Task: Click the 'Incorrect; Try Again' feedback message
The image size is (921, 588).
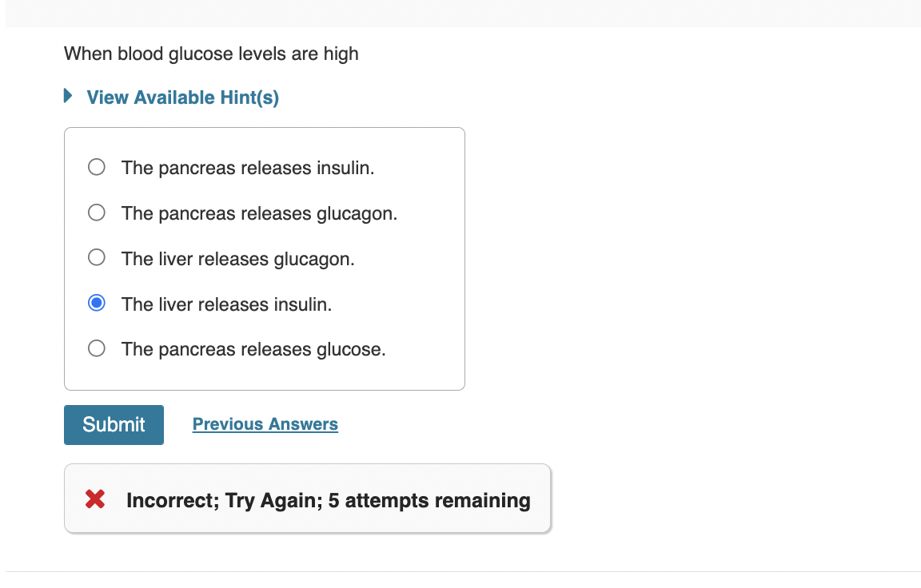Action: tap(328, 499)
